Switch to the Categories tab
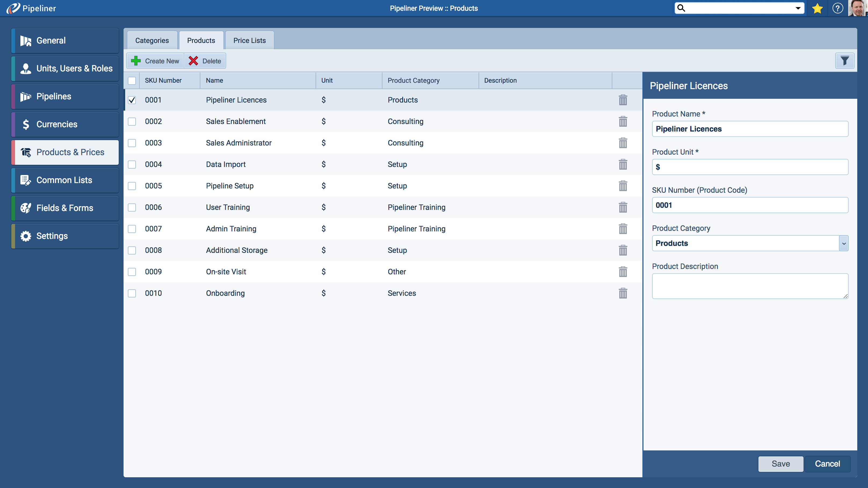This screenshot has width=868, height=488. pyautogui.click(x=152, y=41)
